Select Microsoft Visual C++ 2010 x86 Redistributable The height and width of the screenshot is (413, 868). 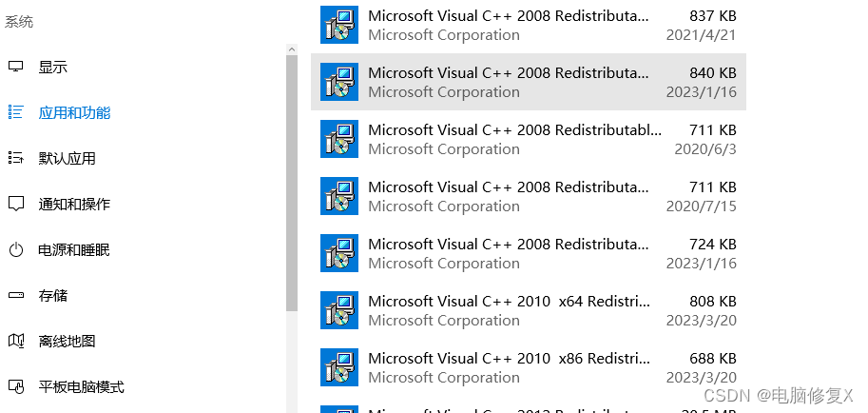coord(528,367)
